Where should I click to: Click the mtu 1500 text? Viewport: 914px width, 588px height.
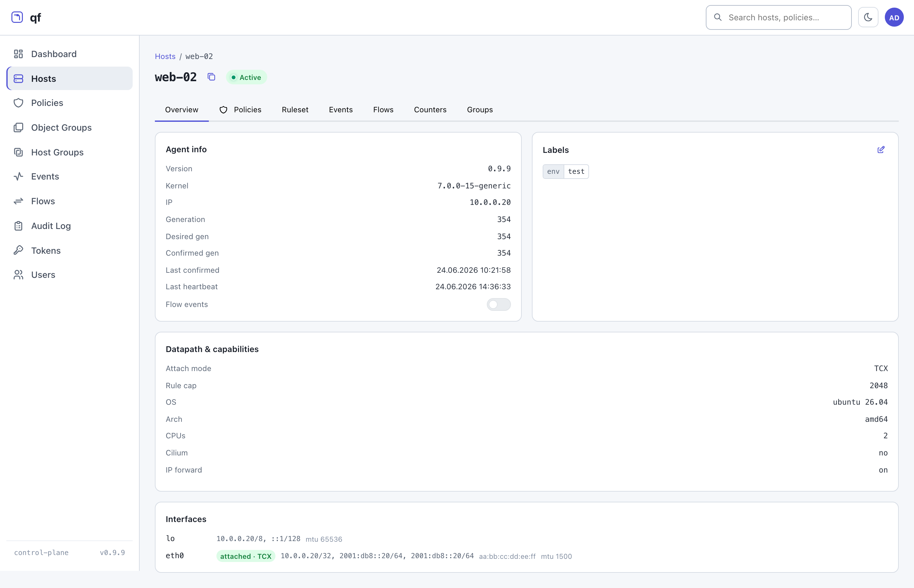point(557,556)
